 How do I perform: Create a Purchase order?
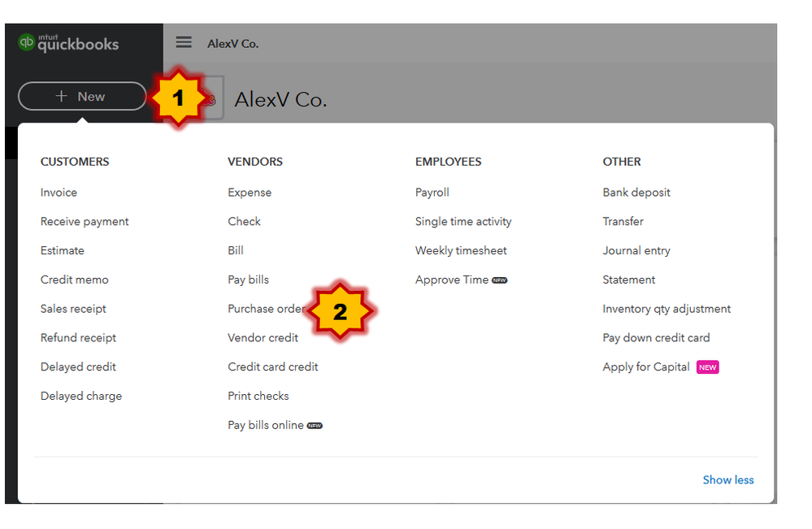[x=266, y=309]
